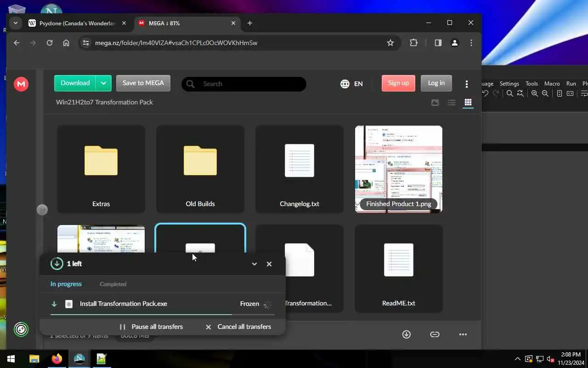Click Find magnifier icon in background editor toolbar
Screen dimensions: 588x368
[509, 93]
